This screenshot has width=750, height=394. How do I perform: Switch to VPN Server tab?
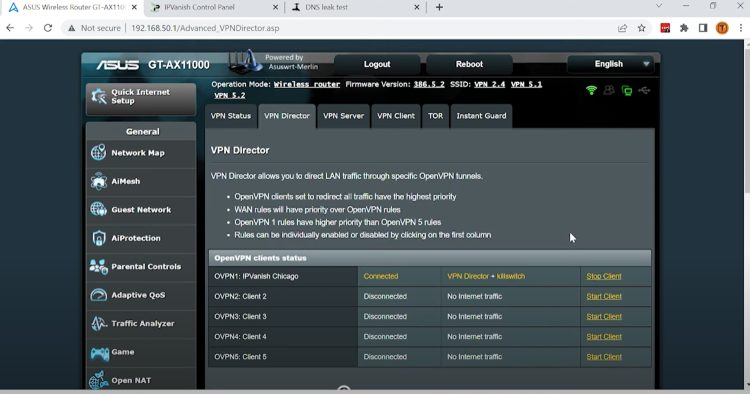click(343, 116)
